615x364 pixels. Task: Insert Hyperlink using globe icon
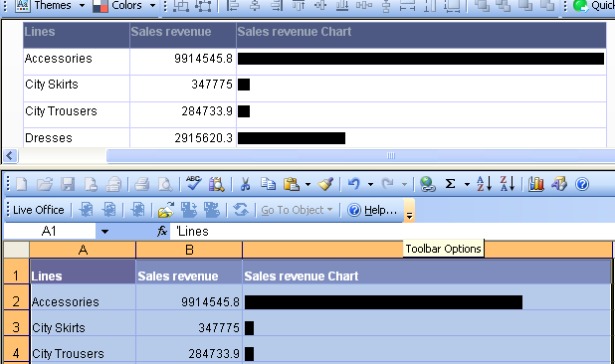[428, 184]
